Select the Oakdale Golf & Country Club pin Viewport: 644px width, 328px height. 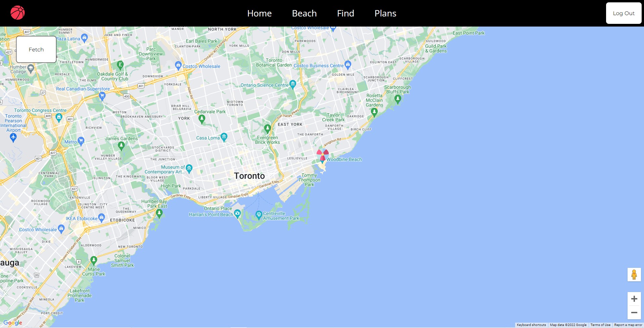tap(120, 65)
